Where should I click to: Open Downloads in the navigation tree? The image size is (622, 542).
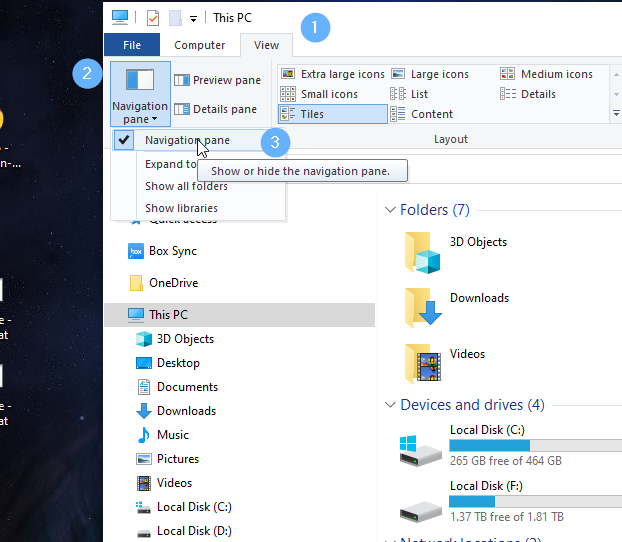click(x=176, y=411)
